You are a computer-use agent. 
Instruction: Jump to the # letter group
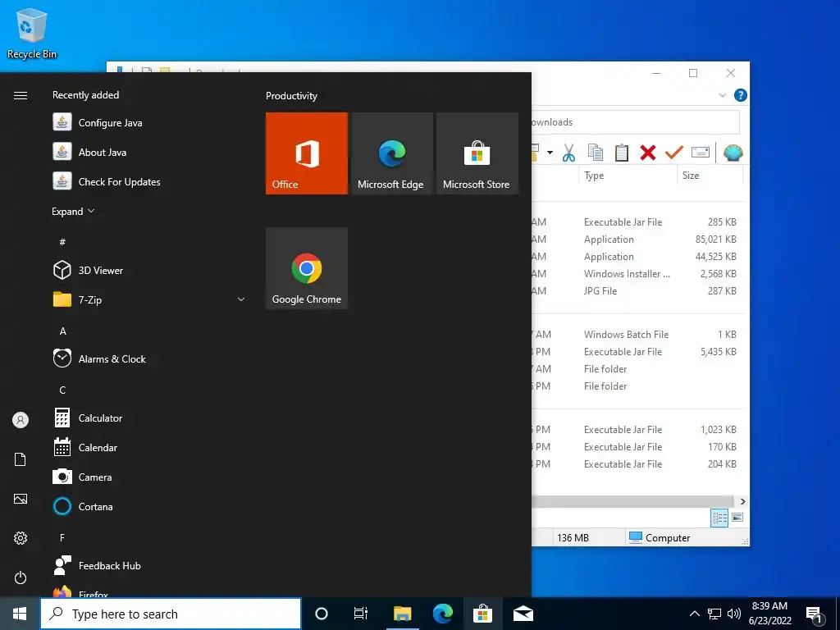click(x=62, y=242)
